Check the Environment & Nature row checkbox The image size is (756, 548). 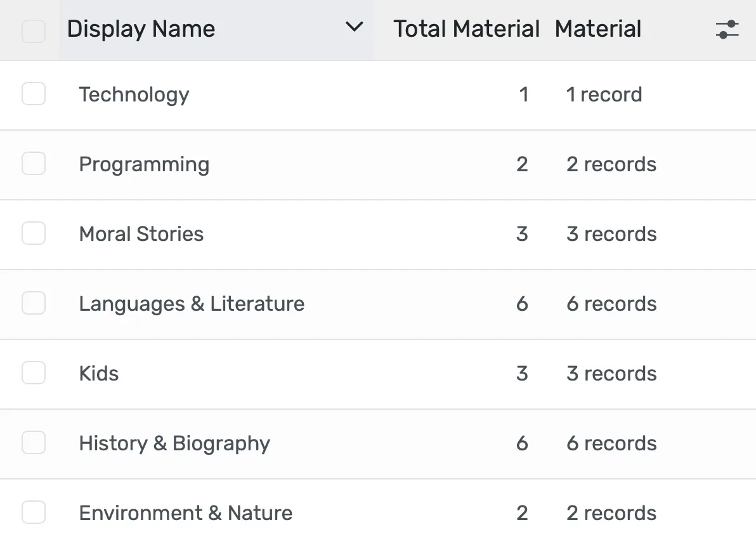(33, 512)
